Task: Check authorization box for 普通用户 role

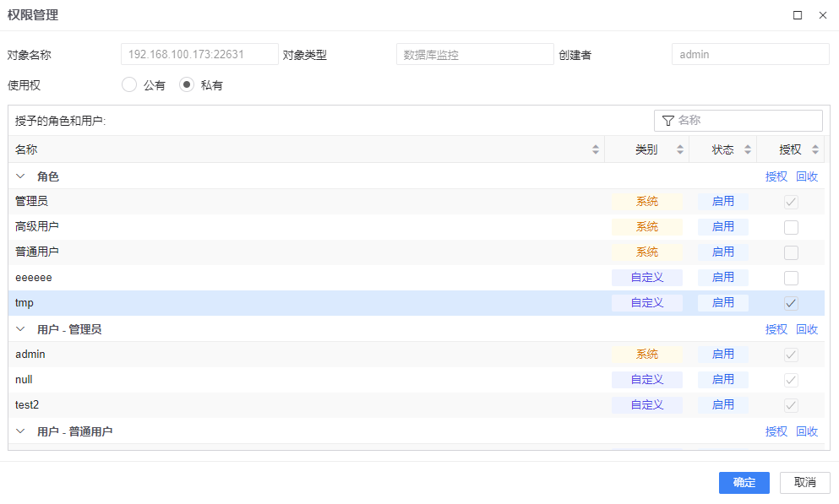Action: [791, 252]
